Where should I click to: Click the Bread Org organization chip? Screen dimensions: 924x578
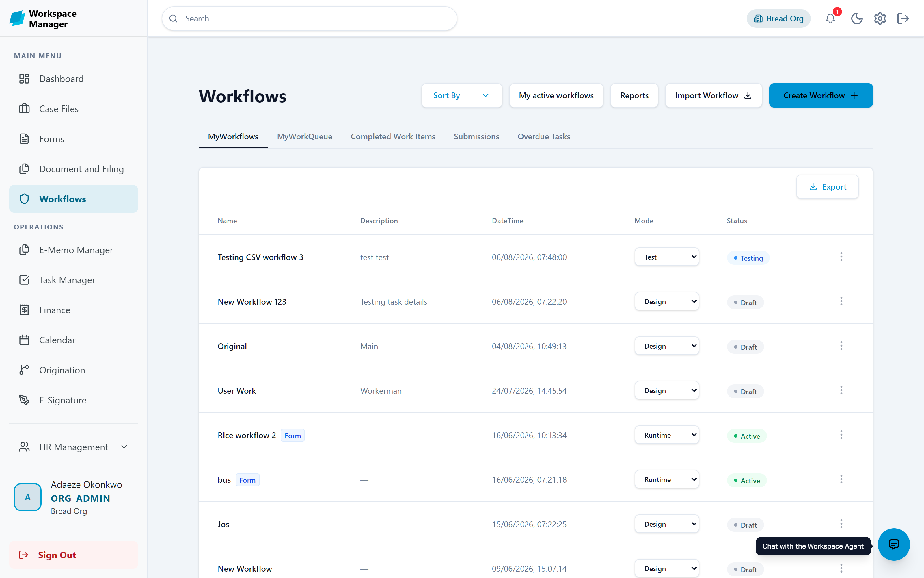pyautogui.click(x=778, y=18)
